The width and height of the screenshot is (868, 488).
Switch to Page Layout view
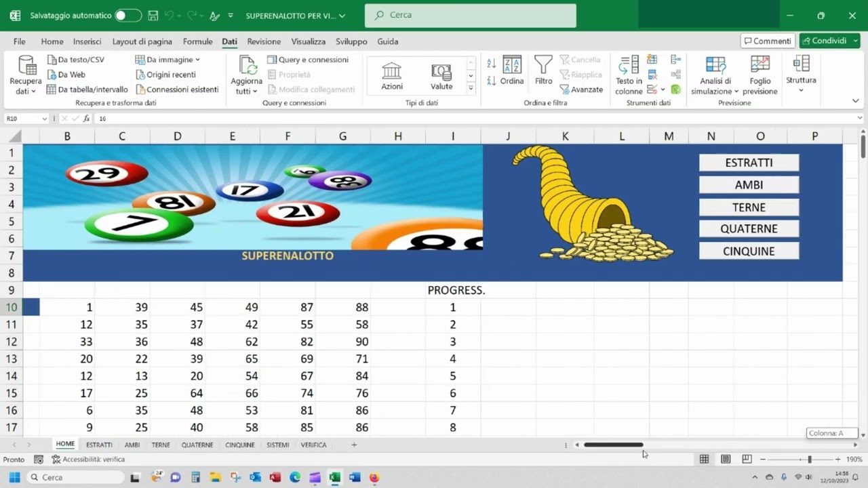click(x=726, y=459)
